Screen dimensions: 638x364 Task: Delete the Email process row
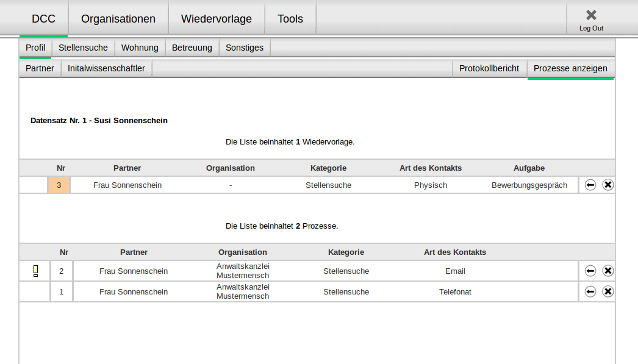click(x=608, y=271)
